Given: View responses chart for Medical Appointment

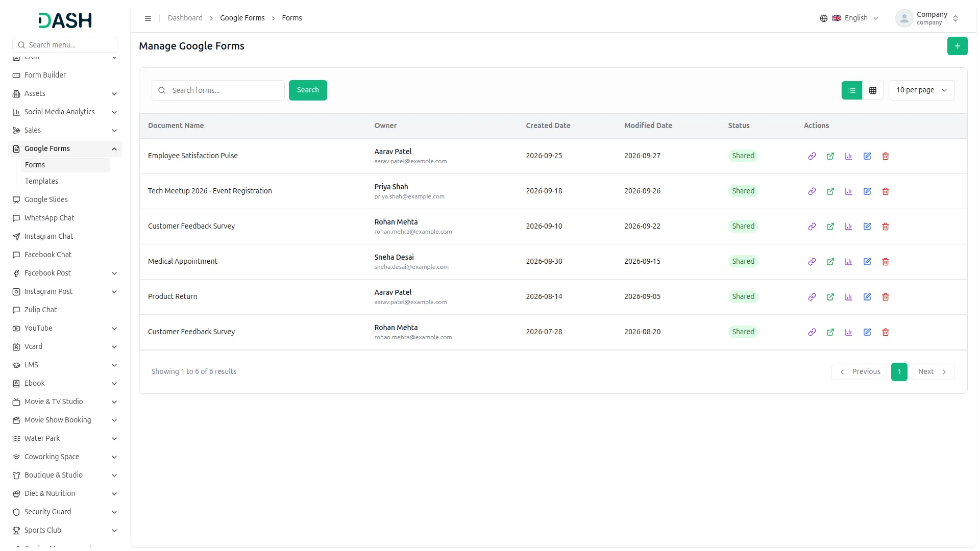Looking at the screenshot, I should 848,262.
